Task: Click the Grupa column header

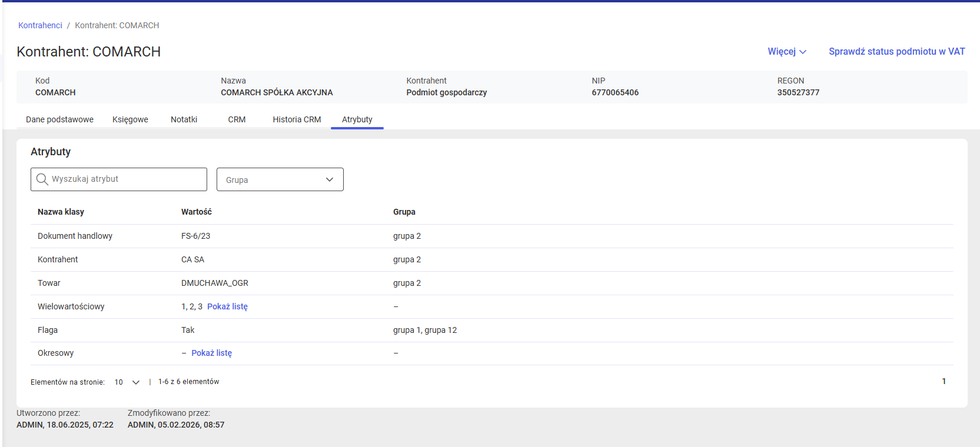Action: tap(404, 212)
